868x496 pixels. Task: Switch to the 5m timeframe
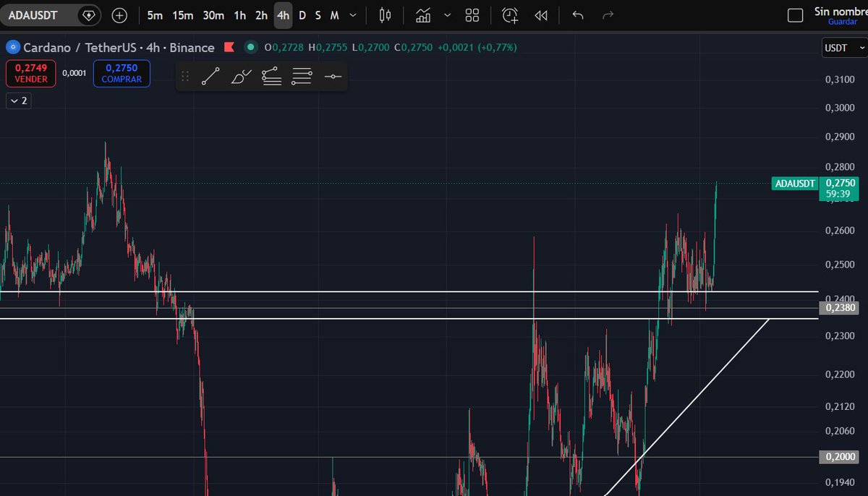click(x=155, y=14)
